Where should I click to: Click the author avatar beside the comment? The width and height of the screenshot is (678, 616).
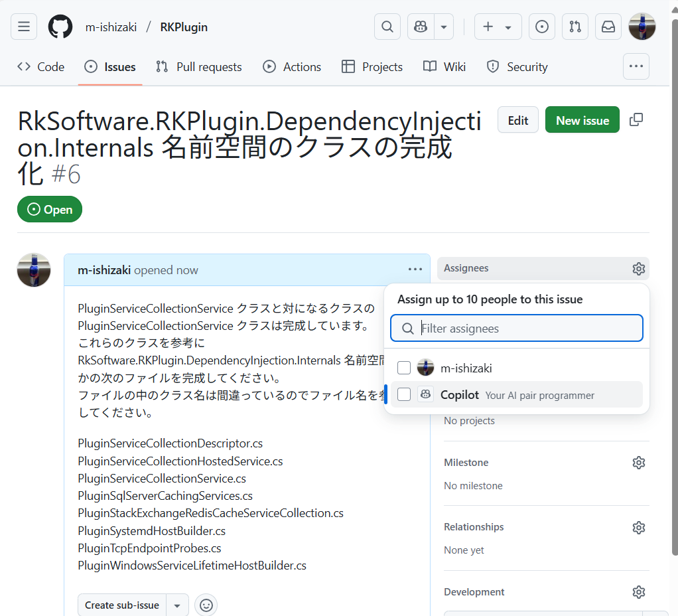[34, 270]
